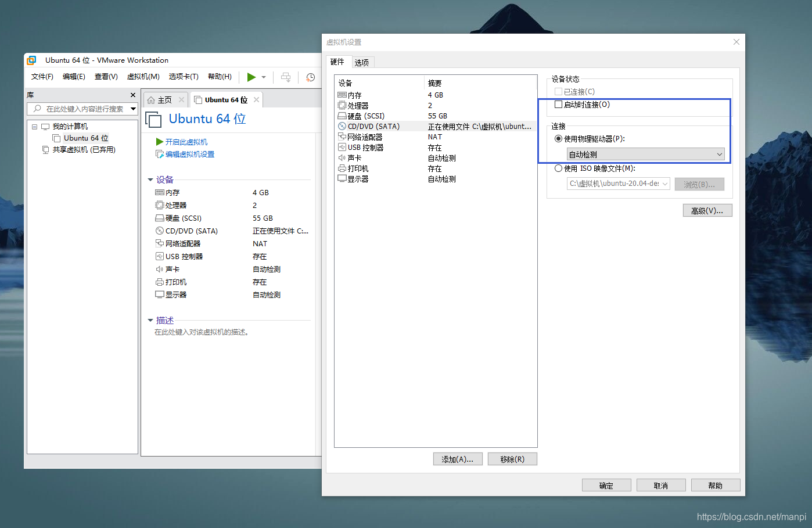Click the 编辑虚拟机设置 link
The image size is (812, 528).
click(189, 155)
